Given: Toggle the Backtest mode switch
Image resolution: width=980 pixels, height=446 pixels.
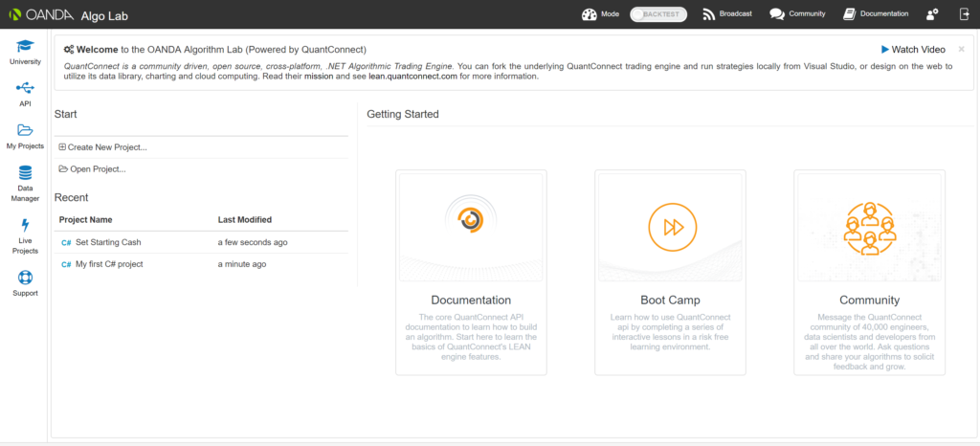Looking at the screenshot, I should coord(658,14).
